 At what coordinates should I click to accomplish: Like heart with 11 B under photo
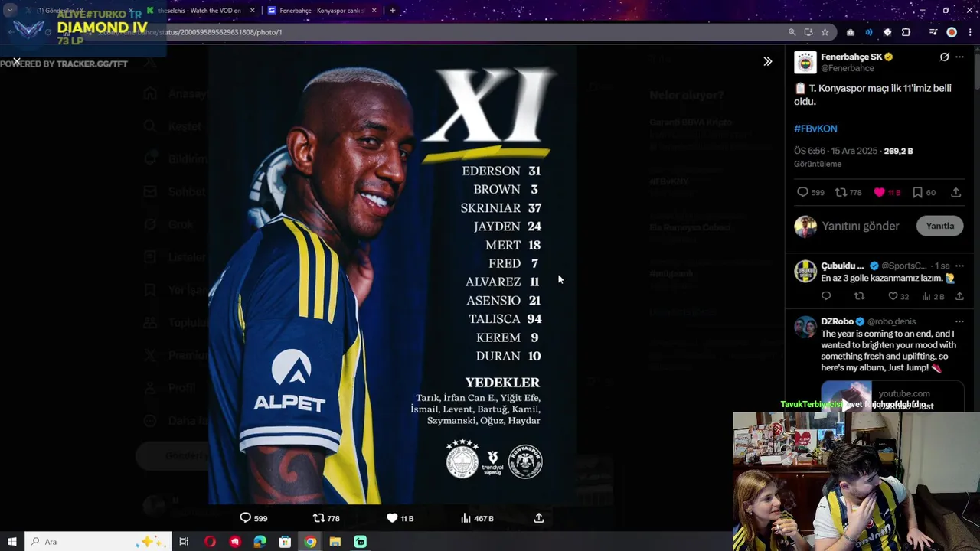pyautogui.click(x=392, y=518)
